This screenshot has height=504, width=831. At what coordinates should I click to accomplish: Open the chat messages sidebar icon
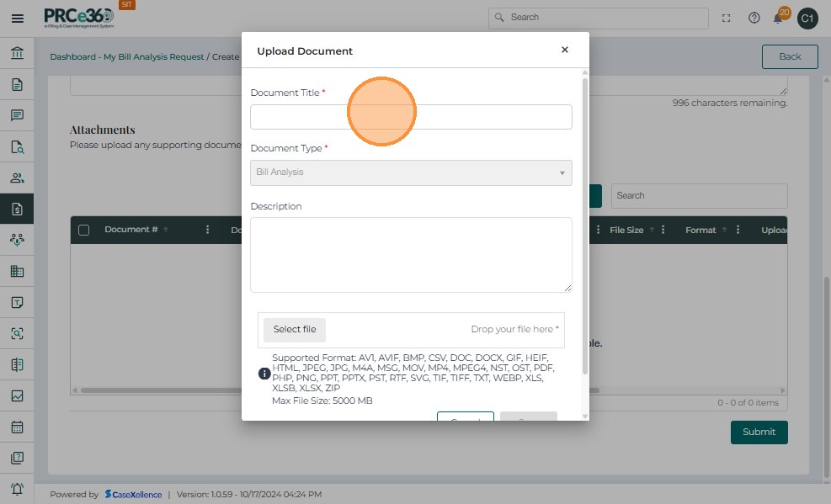pos(17,115)
